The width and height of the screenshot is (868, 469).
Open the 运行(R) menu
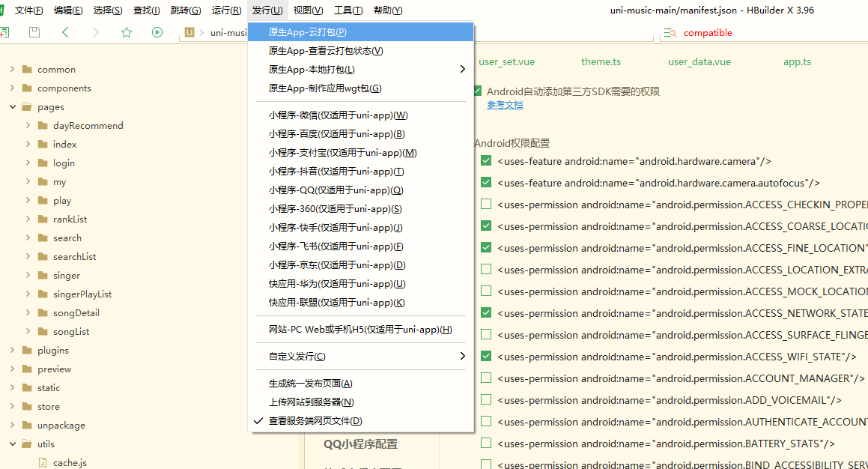[226, 10]
